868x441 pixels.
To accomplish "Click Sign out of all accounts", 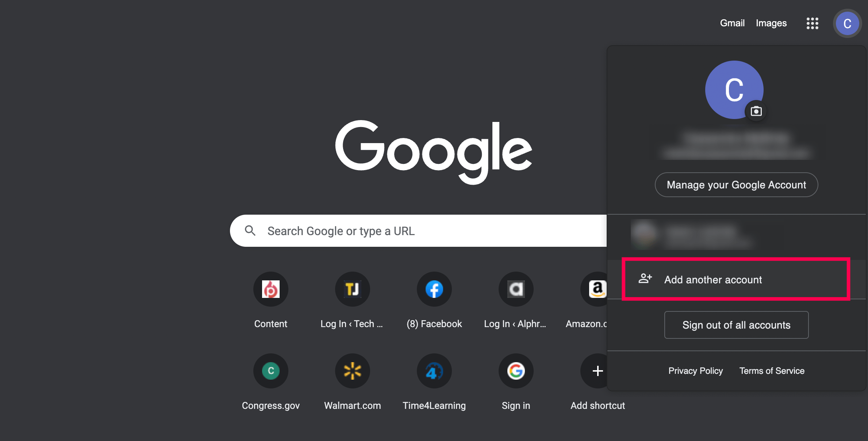I will (x=736, y=325).
